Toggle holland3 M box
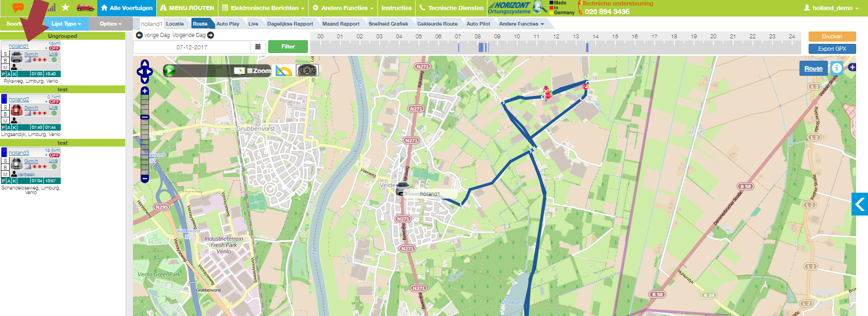This screenshot has height=316, width=868. 5,174
